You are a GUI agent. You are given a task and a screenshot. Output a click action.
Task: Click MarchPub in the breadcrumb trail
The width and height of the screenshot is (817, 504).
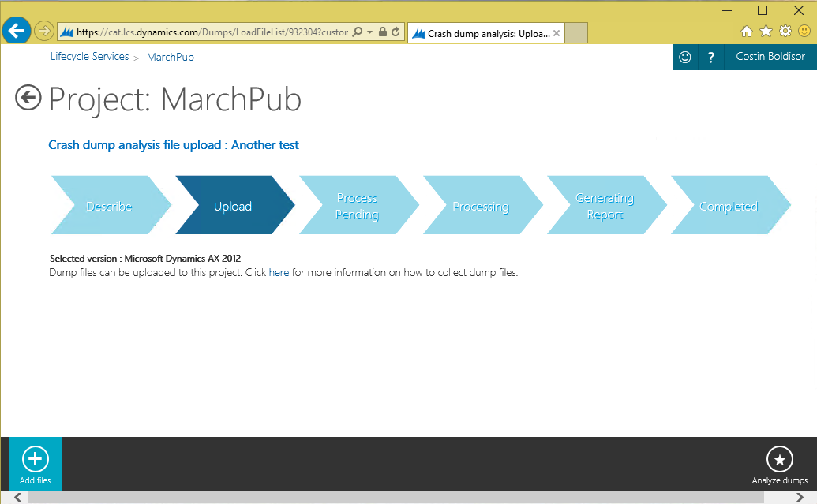(x=170, y=56)
